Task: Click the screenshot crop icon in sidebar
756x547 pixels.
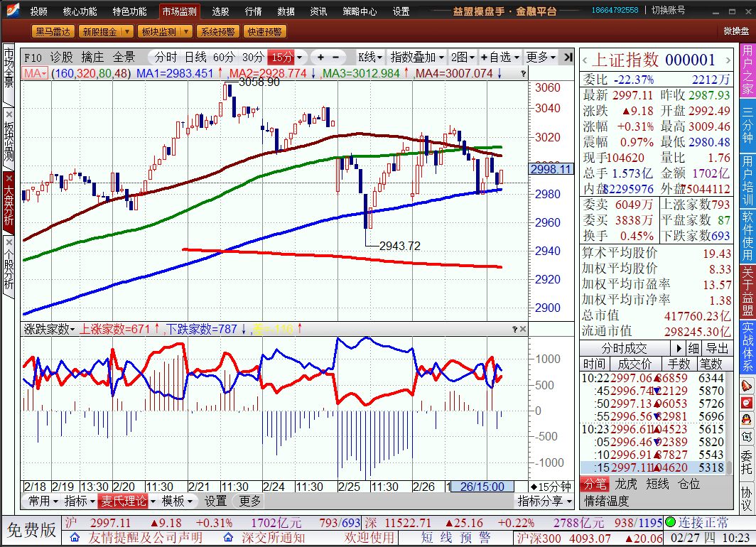Action: point(746,437)
